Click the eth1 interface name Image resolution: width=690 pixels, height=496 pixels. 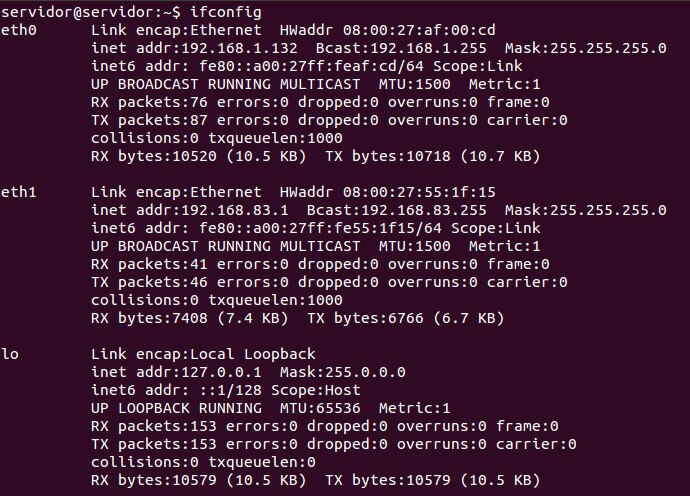[18, 192]
